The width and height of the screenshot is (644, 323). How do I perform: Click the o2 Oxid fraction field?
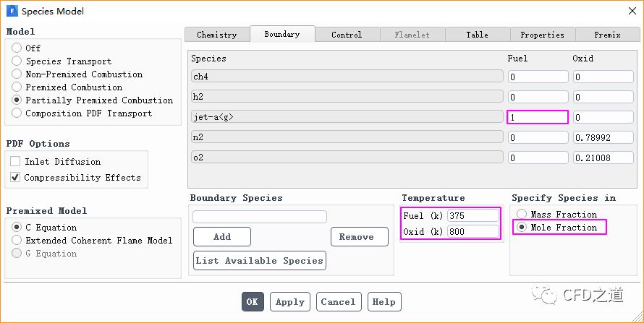(603, 158)
